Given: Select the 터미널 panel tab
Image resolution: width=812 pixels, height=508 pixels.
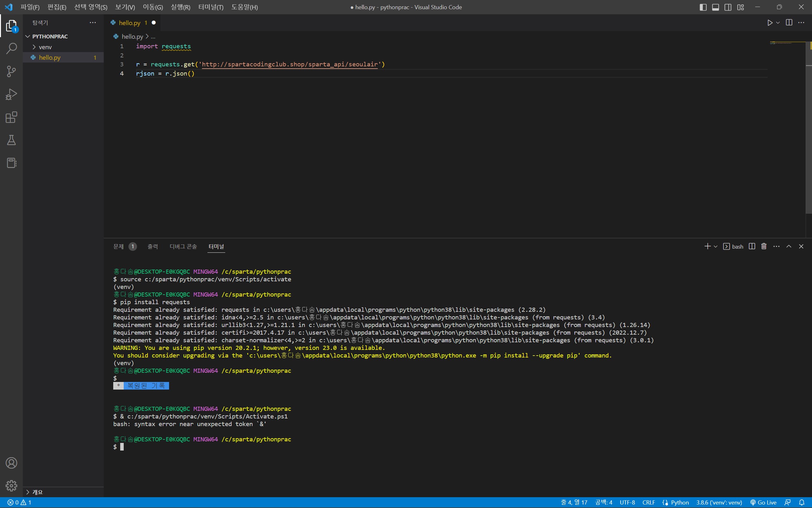Looking at the screenshot, I should pyautogui.click(x=216, y=246).
